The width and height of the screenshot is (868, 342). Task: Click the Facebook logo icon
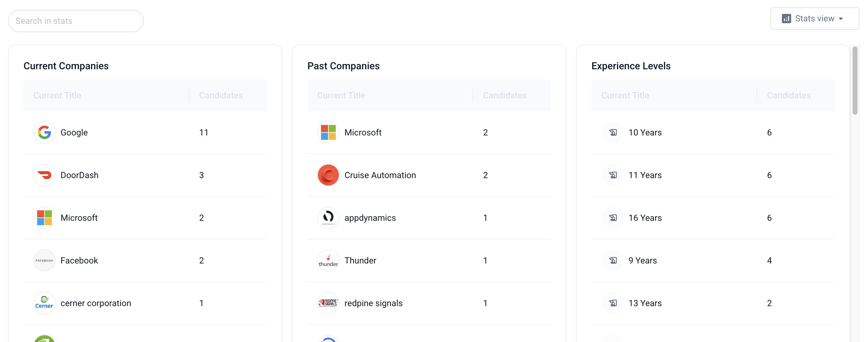coord(44,260)
